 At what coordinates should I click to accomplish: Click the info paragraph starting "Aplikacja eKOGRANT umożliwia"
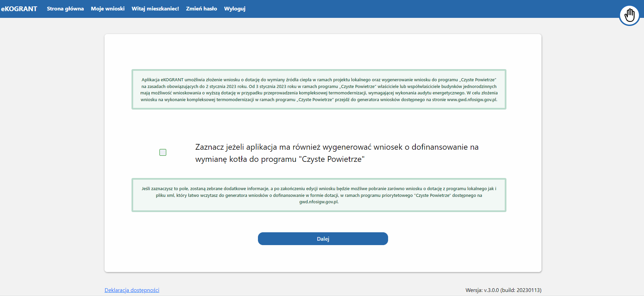coord(319,89)
